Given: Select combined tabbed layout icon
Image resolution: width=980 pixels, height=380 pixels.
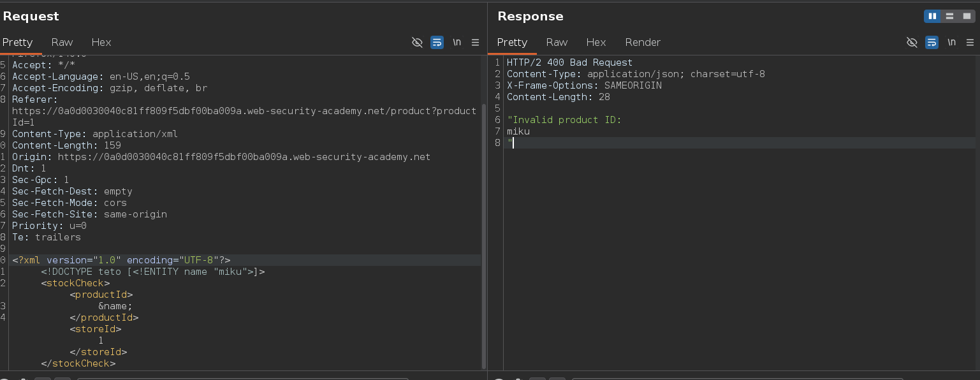Looking at the screenshot, I should 967,16.
